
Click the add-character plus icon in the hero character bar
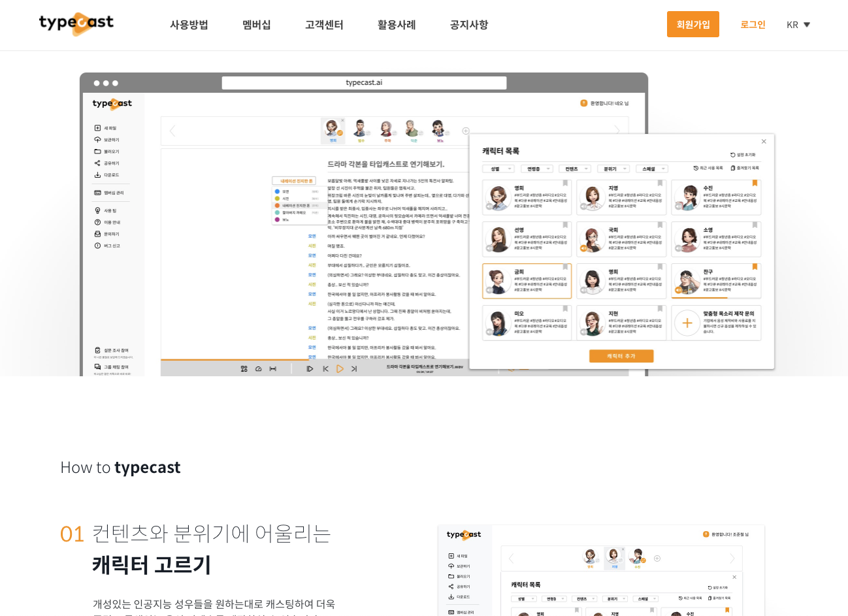point(466,131)
